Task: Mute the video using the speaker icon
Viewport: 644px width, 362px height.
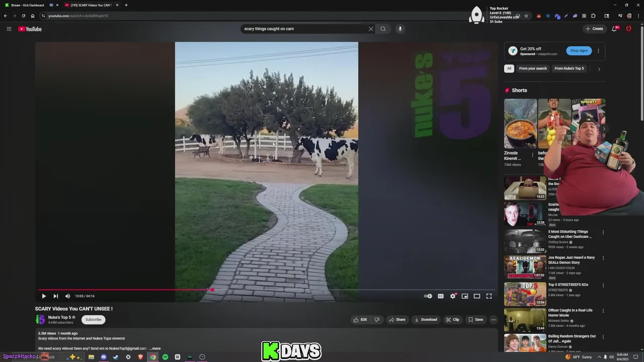Action: point(67,296)
